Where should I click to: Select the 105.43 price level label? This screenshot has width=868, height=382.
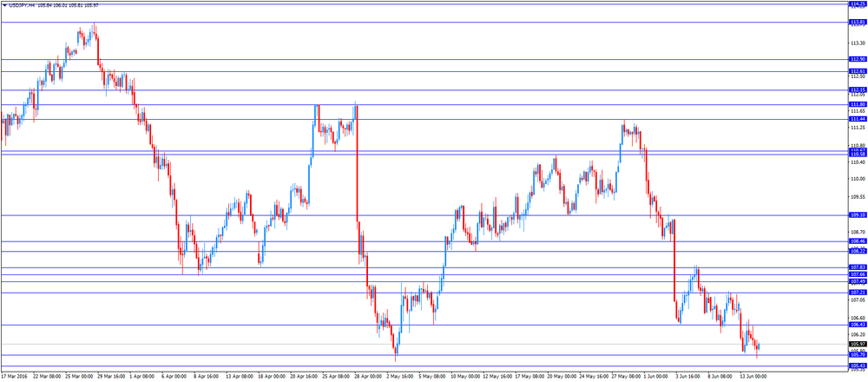pyautogui.click(x=858, y=366)
